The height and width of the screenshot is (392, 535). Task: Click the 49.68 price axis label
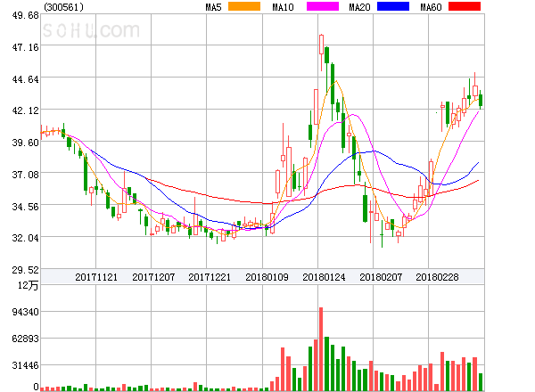(x=26, y=15)
